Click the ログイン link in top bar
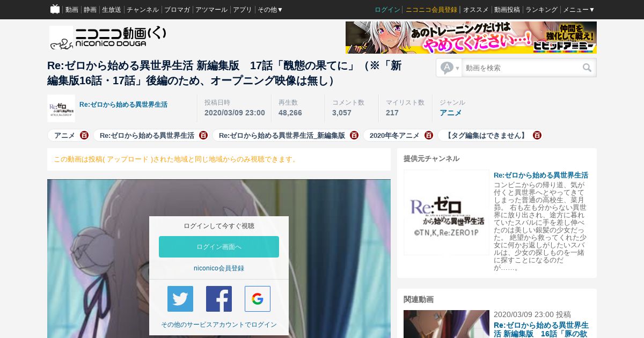Image resolution: width=644 pixels, height=338 pixels. point(387,10)
